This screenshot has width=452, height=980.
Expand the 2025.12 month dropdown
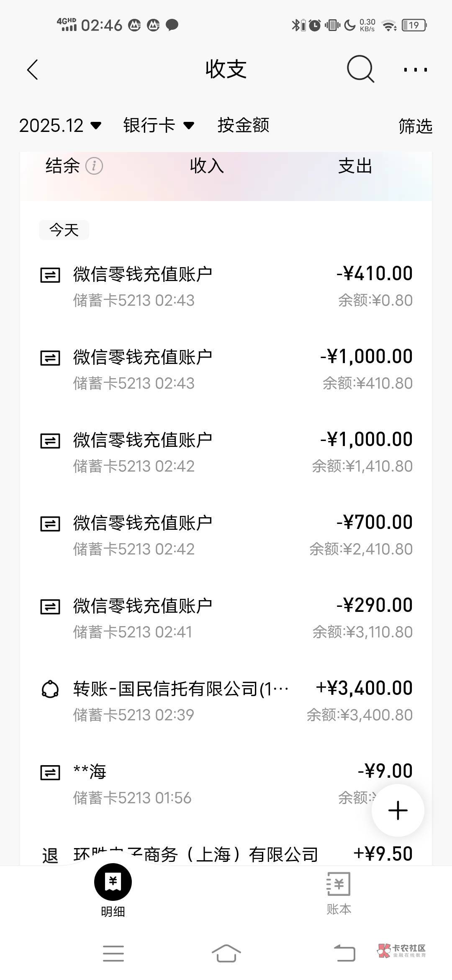(60, 126)
